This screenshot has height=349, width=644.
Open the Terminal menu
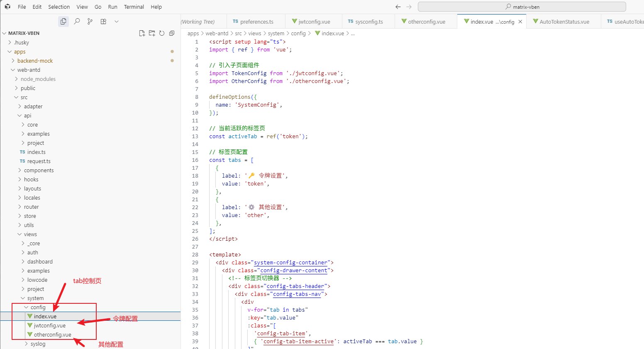click(134, 7)
